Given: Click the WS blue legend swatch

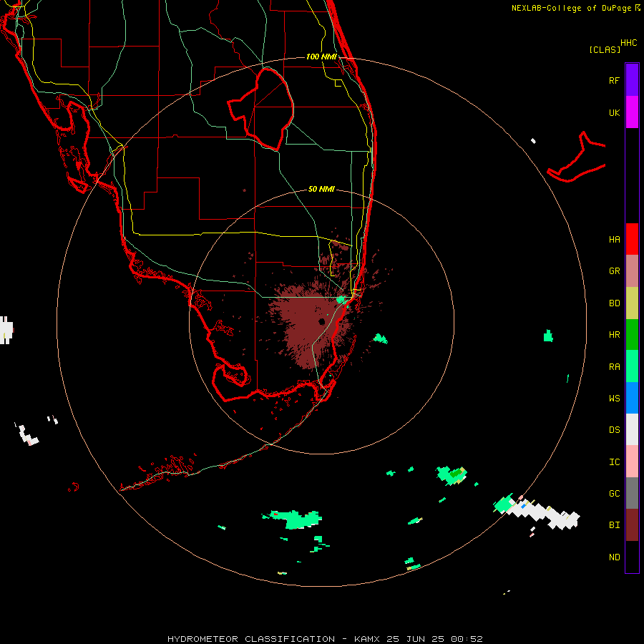Looking at the screenshot, I should coord(632,398).
